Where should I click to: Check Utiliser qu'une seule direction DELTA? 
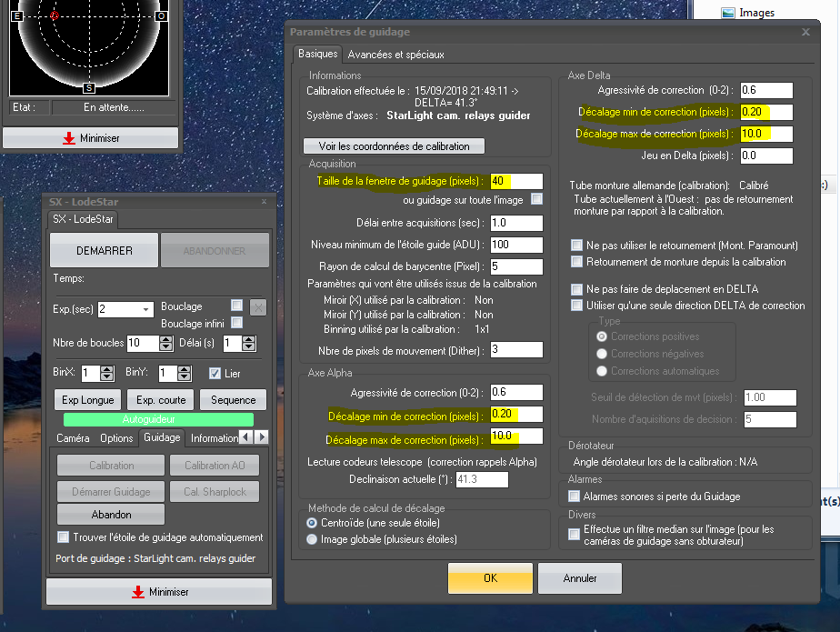576,306
